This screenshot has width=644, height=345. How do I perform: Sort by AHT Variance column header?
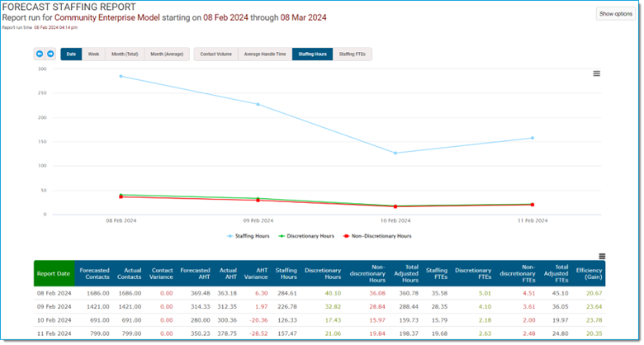coord(256,273)
